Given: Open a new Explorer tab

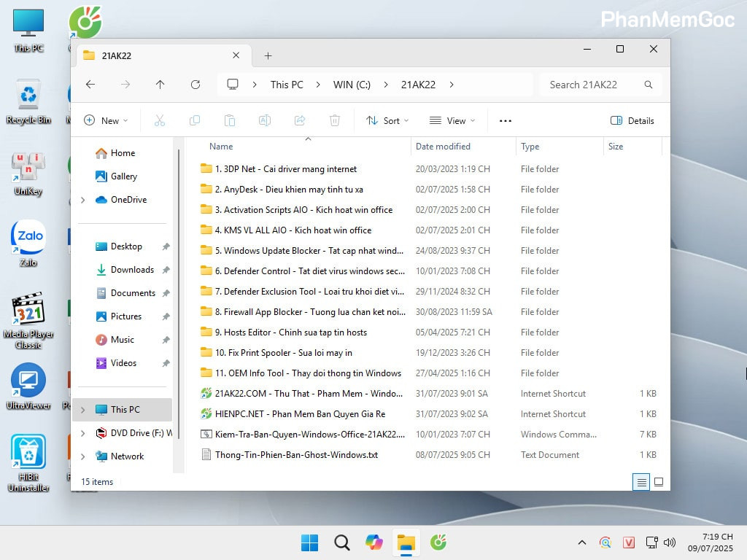Looking at the screenshot, I should pos(268,55).
